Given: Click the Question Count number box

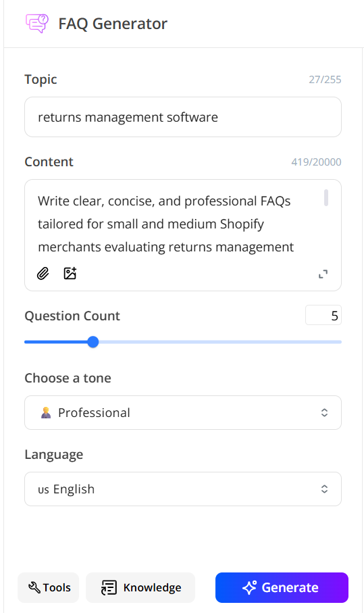Looking at the screenshot, I should (x=323, y=315).
